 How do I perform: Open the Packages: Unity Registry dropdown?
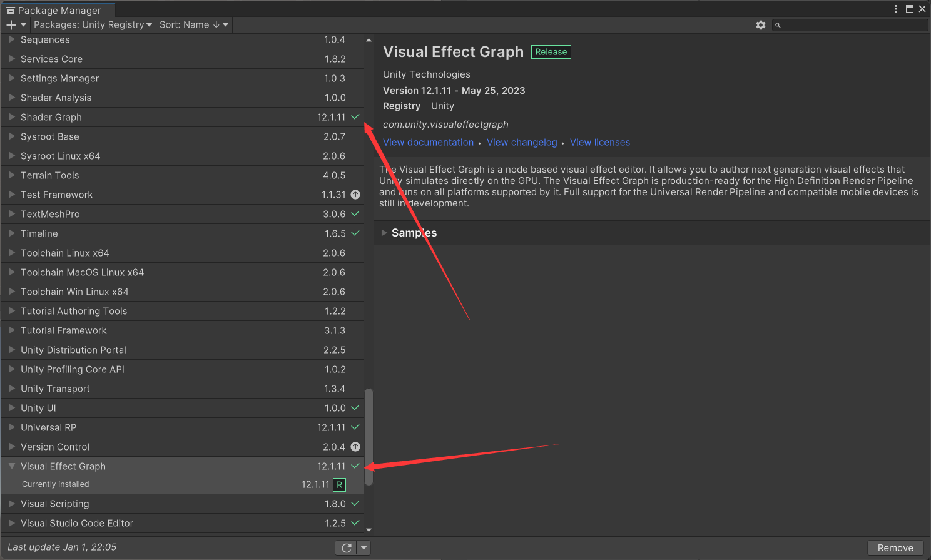[x=93, y=25]
